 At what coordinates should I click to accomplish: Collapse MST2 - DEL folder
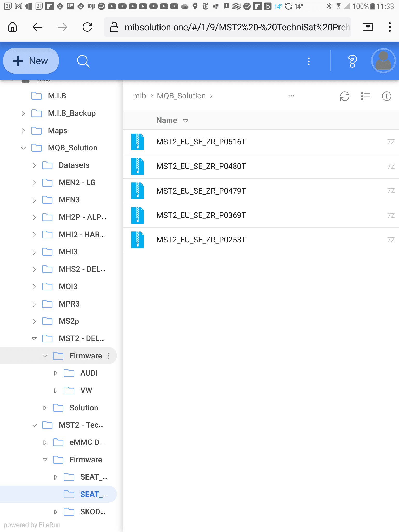coord(34,338)
